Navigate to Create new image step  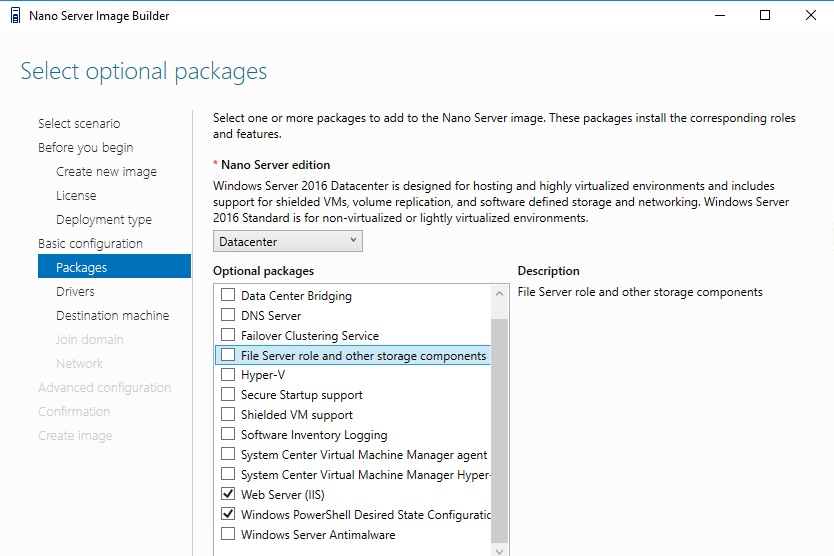[x=106, y=171]
